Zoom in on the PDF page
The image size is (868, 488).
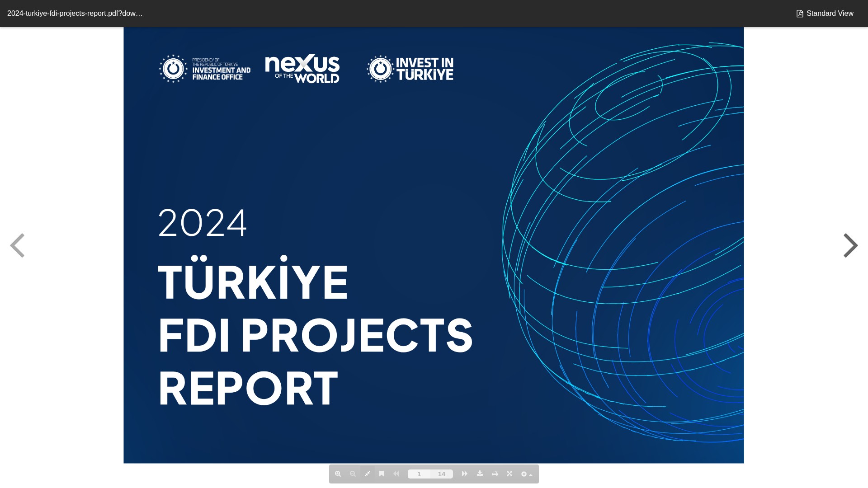click(338, 474)
